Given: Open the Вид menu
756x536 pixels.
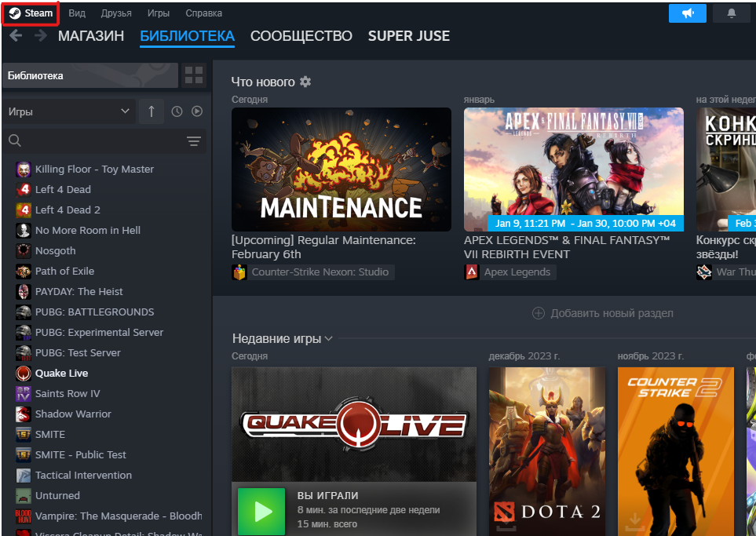Looking at the screenshot, I should [77, 13].
